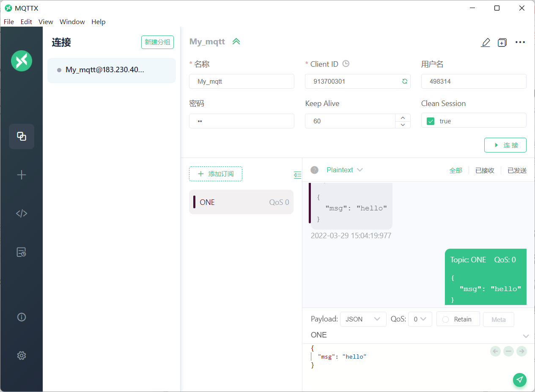Click the My_mqtt connection title

pos(207,41)
